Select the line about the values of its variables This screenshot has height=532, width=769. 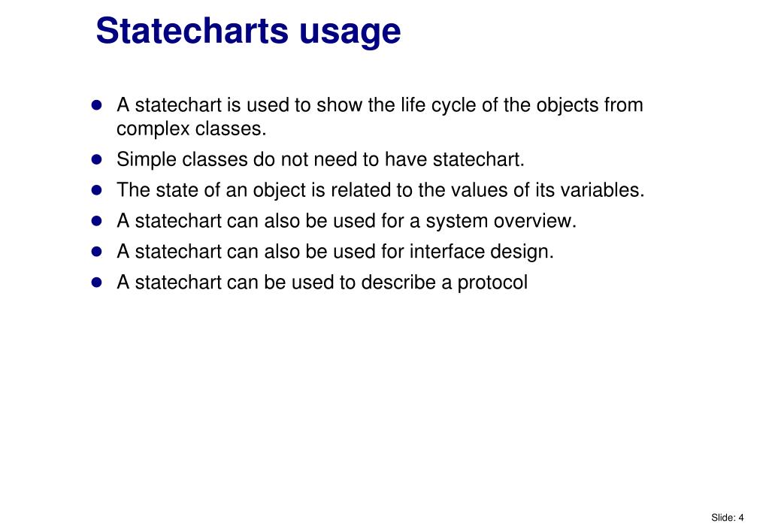click(380, 190)
